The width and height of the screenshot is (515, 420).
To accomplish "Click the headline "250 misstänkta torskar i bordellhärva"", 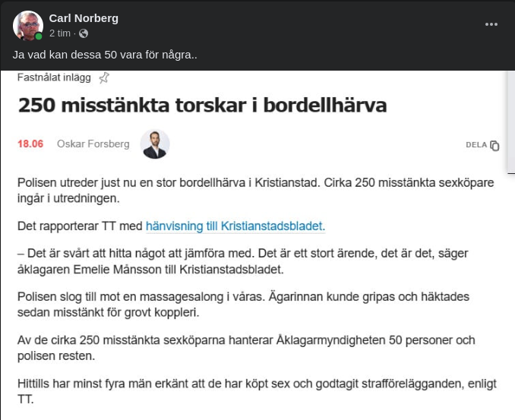I will tap(202, 105).
